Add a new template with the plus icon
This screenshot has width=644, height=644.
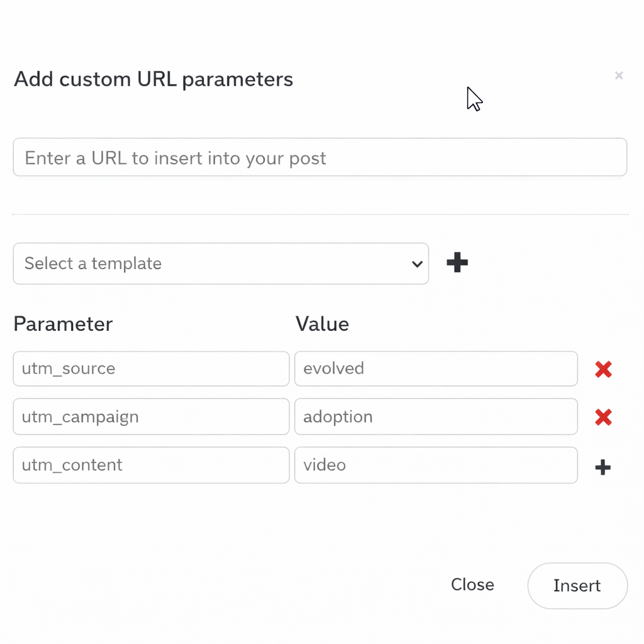[x=457, y=263]
